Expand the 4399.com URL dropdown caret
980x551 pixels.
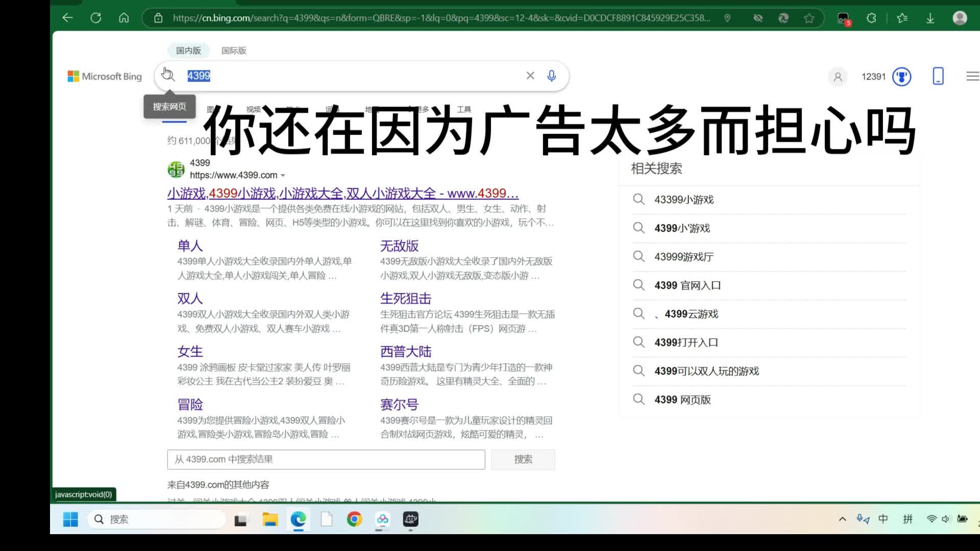[283, 176]
